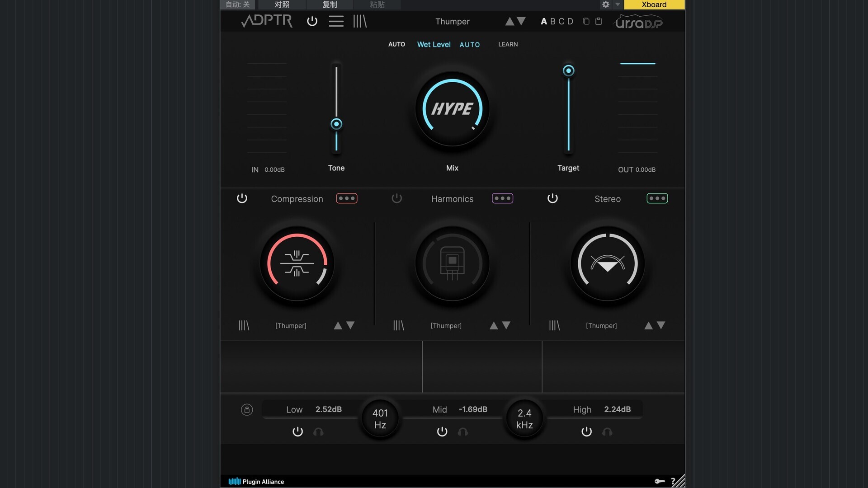Click the 2.4 kHz crossover knob
Viewport: 868px width, 488px height.
tap(524, 419)
